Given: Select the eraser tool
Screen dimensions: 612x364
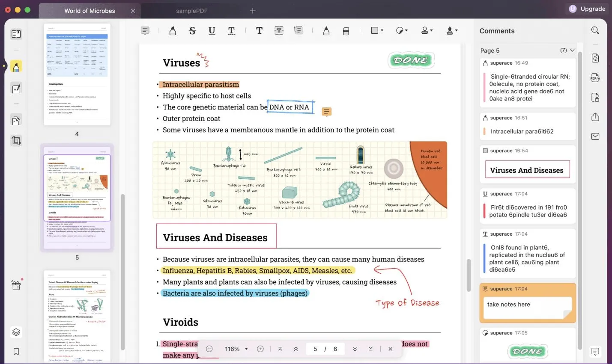Looking at the screenshot, I should pos(346,31).
